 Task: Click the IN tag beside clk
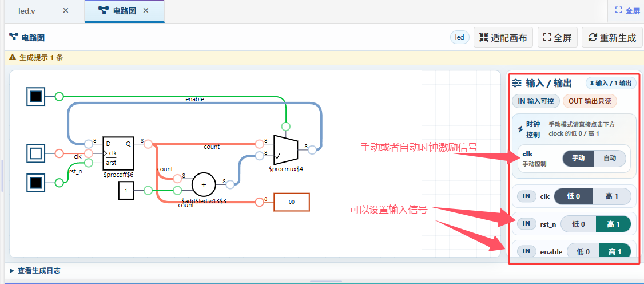click(526, 196)
